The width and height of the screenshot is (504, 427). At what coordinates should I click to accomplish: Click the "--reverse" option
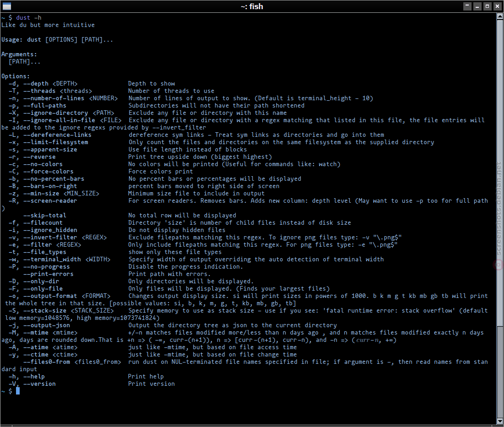[39, 157]
